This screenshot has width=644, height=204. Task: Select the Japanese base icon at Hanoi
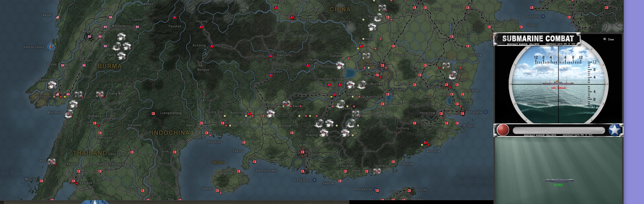pyautogui.click(x=201, y=123)
